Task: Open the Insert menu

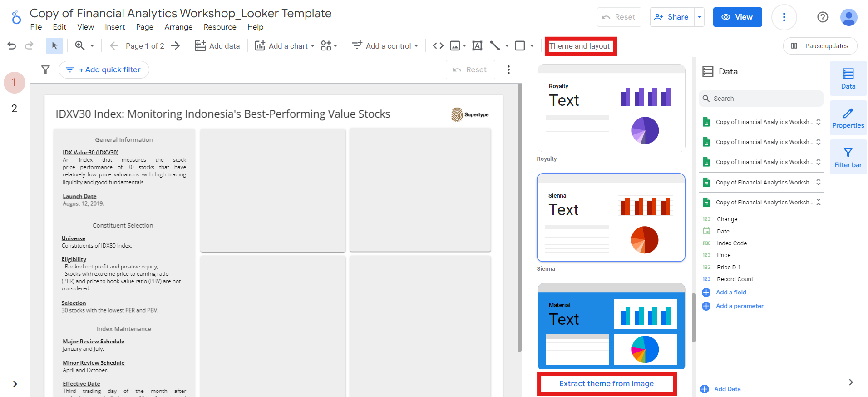Action: pos(115,27)
